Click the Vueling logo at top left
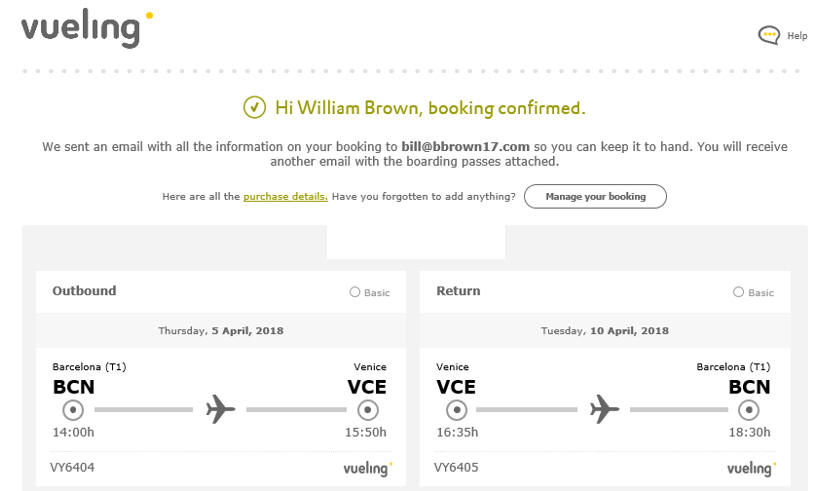The width and height of the screenshot is (824, 491). (87, 30)
